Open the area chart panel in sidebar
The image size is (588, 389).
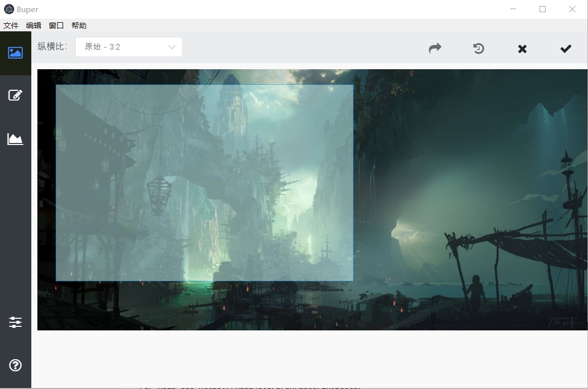click(15, 139)
